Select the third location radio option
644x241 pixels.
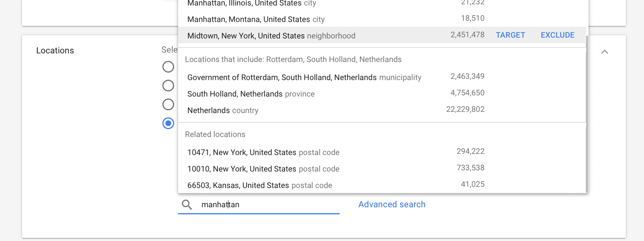(168, 104)
